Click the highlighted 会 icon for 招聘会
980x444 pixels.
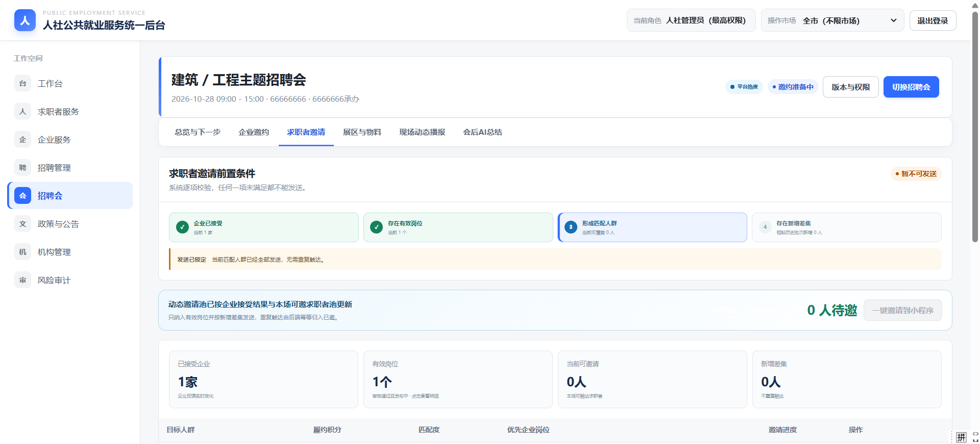pyautogui.click(x=22, y=196)
